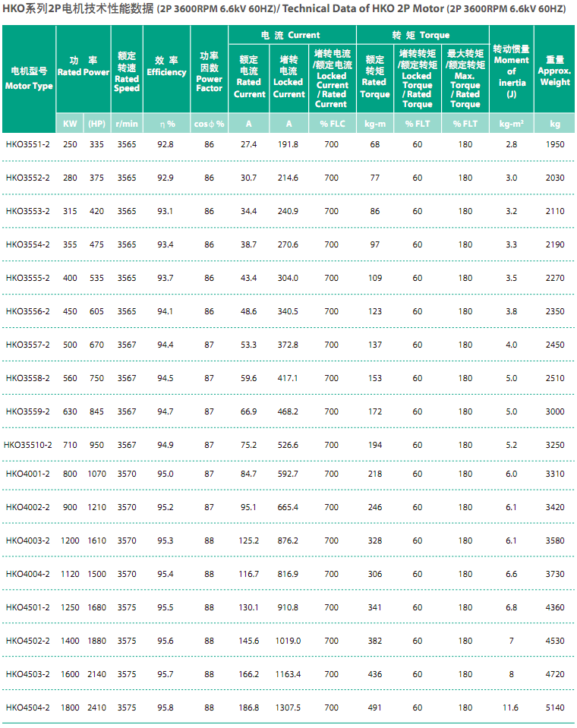This screenshot has width=577, height=728.
Task: Select weight value 3000
Action: click(555, 411)
